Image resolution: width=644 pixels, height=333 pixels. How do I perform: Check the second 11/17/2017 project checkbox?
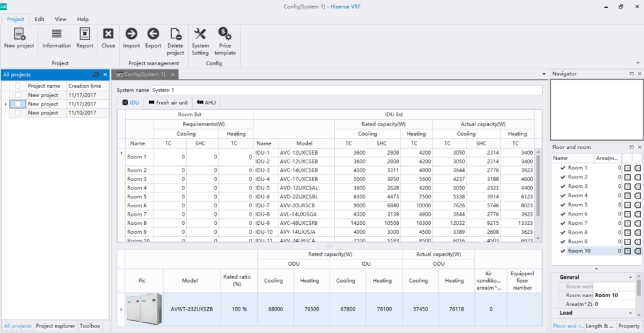(18, 104)
